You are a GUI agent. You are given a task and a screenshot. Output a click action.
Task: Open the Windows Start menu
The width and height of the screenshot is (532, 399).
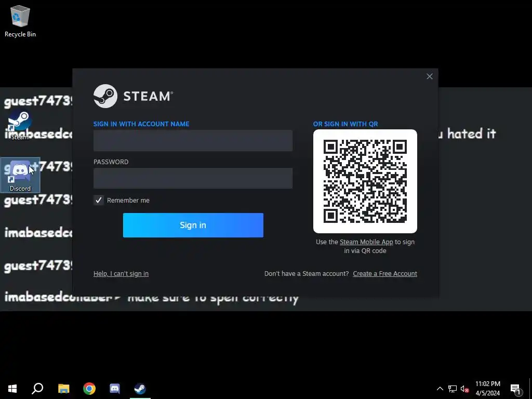click(x=12, y=389)
